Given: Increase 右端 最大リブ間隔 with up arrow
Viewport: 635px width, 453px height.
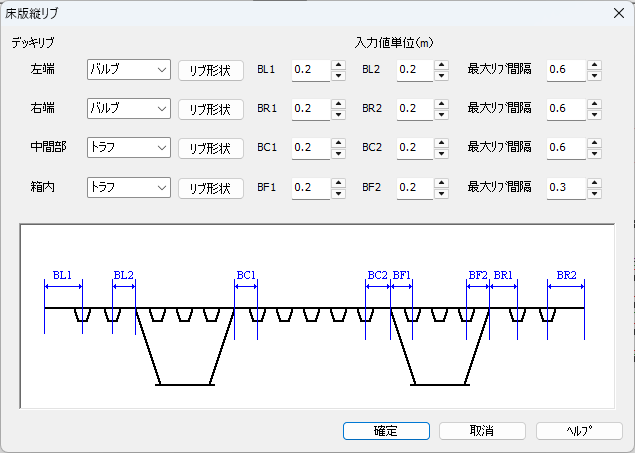Looking at the screenshot, I should coord(595,104).
